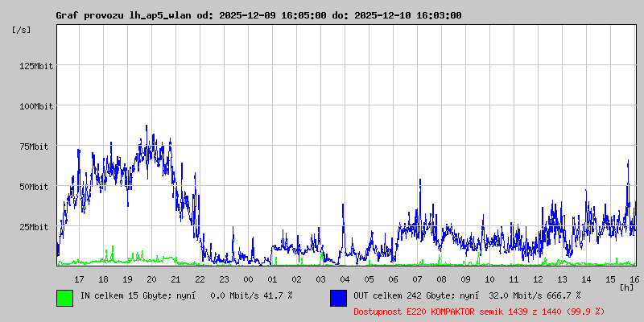
Task: Click the '75Mbit' y-axis label
Action: click(x=34, y=147)
